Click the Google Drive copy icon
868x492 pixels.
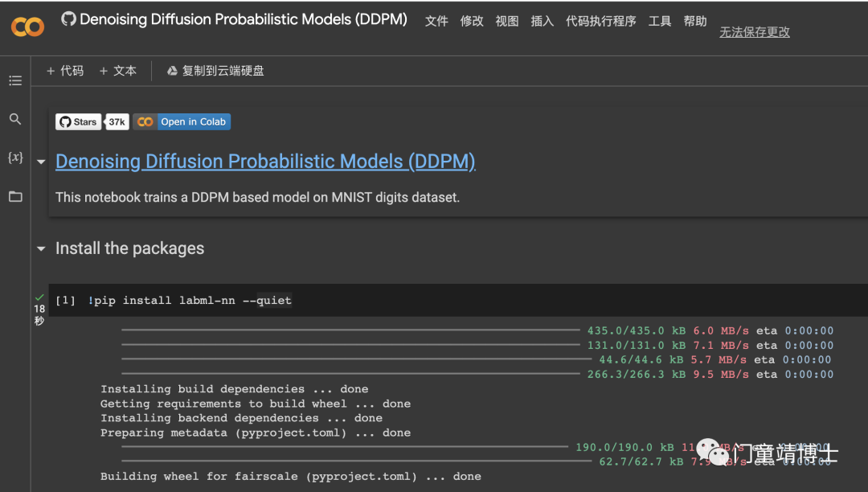(172, 71)
